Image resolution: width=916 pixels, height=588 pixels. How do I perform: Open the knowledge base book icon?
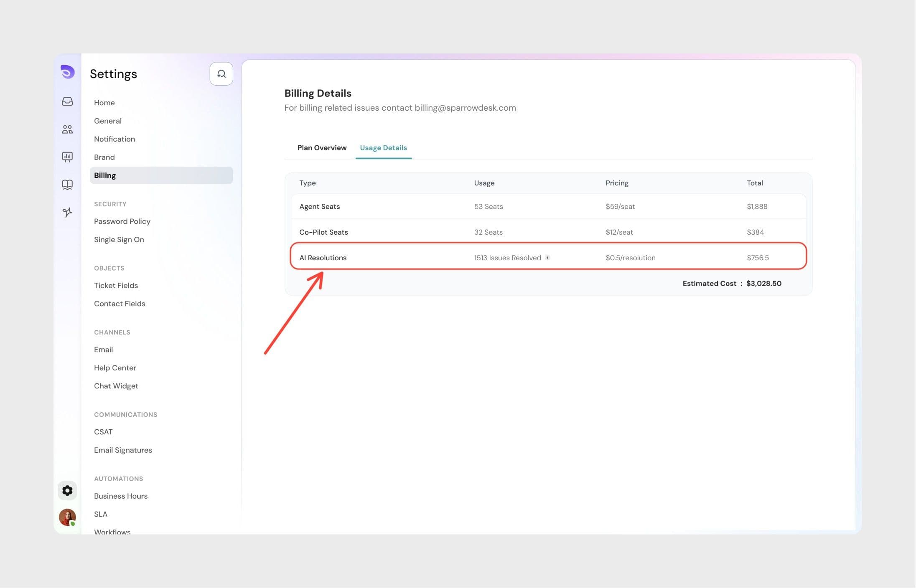67,185
